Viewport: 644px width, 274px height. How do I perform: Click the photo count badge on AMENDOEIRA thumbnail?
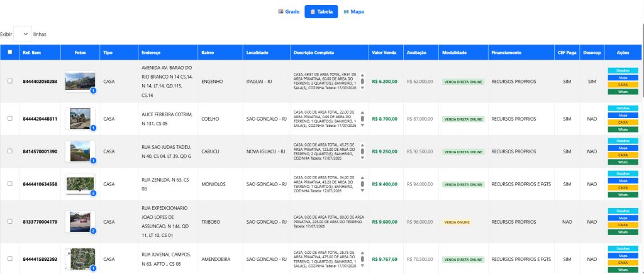[x=93, y=268]
